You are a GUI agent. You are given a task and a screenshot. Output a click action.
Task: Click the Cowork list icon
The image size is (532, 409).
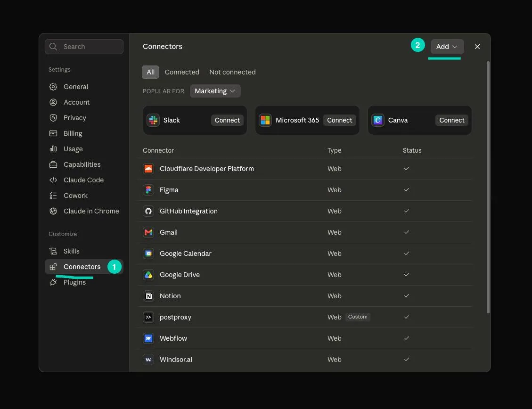tap(53, 196)
